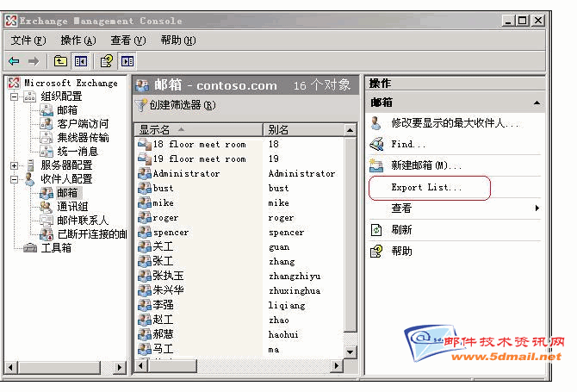Click the up one level folder icon
The height and width of the screenshot is (392, 577).
coord(60,61)
